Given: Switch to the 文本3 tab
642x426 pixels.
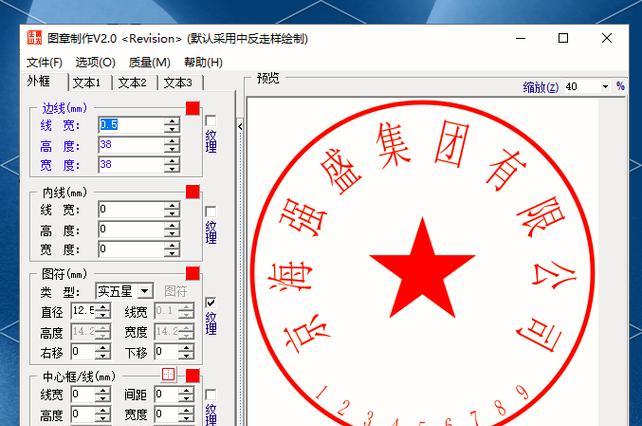Looking at the screenshot, I should [x=178, y=83].
